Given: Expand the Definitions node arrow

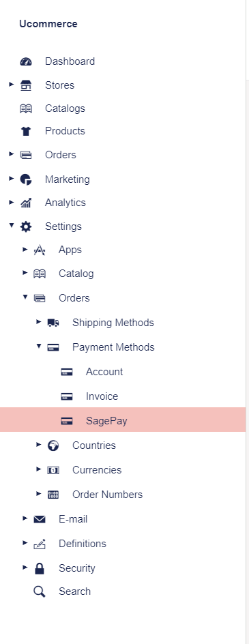Looking at the screenshot, I should (25, 543).
